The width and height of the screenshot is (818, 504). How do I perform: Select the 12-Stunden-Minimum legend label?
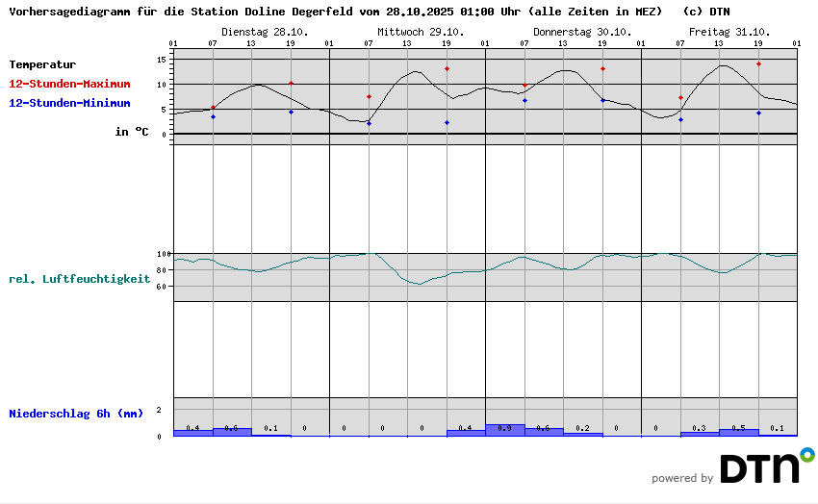pos(69,103)
